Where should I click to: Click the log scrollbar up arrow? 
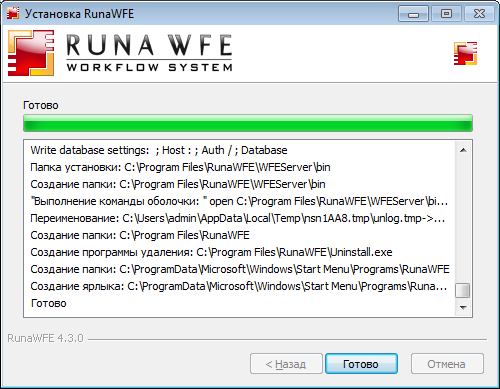[x=463, y=150]
